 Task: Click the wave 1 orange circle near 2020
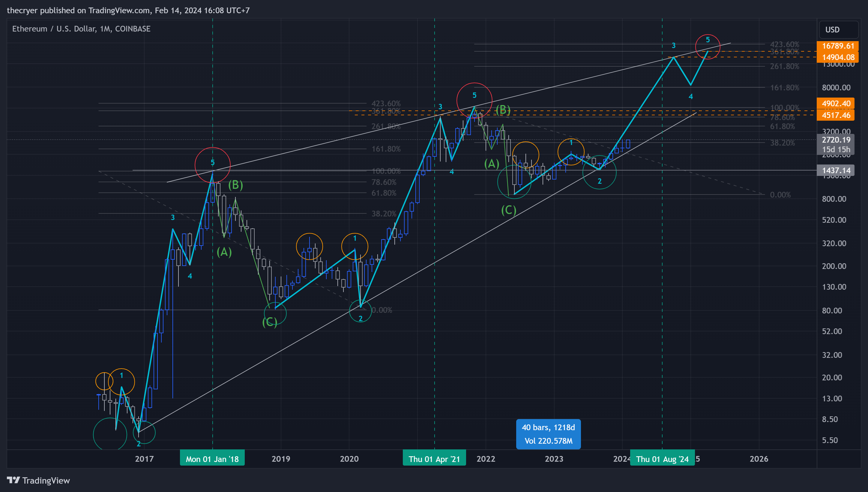tap(355, 246)
